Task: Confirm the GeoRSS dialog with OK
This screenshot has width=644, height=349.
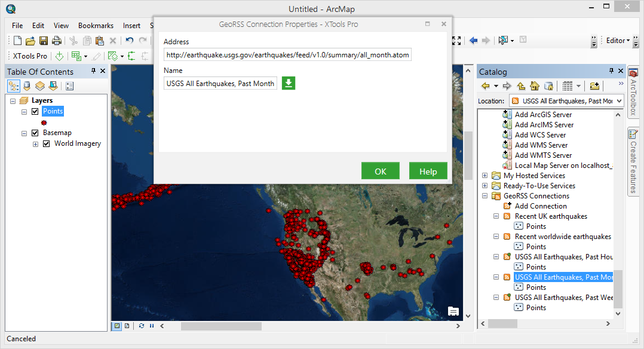Action: click(x=381, y=171)
